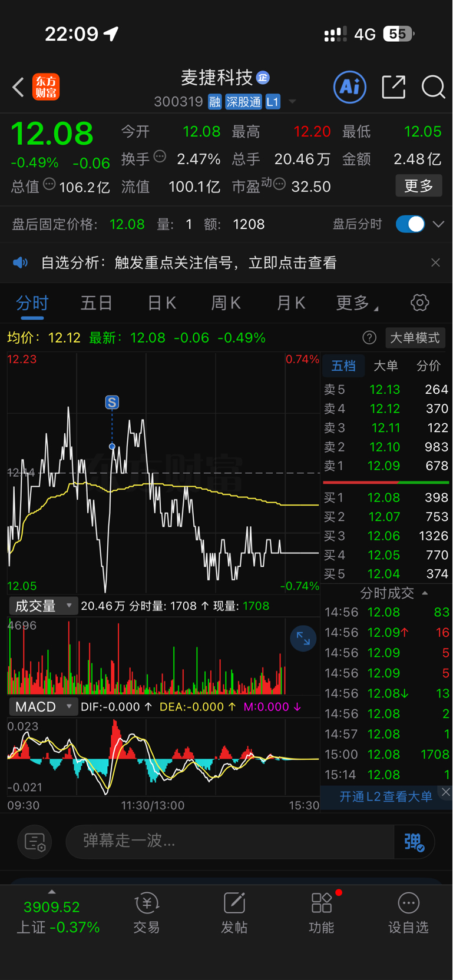
Task: Tap the share export icon
Action: tap(394, 87)
